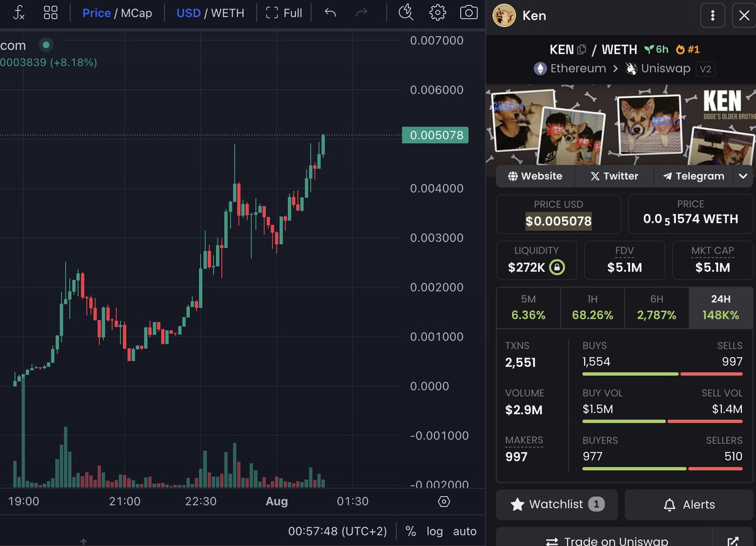Click the Watchlist star icon
The image size is (756, 546).
pyautogui.click(x=517, y=504)
